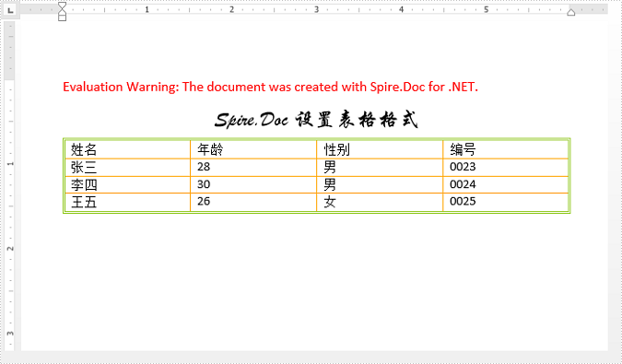The height and width of the screenshot is (364, 622).
Task: Click the cell containing '李四'
Action: tap(127, 185)
